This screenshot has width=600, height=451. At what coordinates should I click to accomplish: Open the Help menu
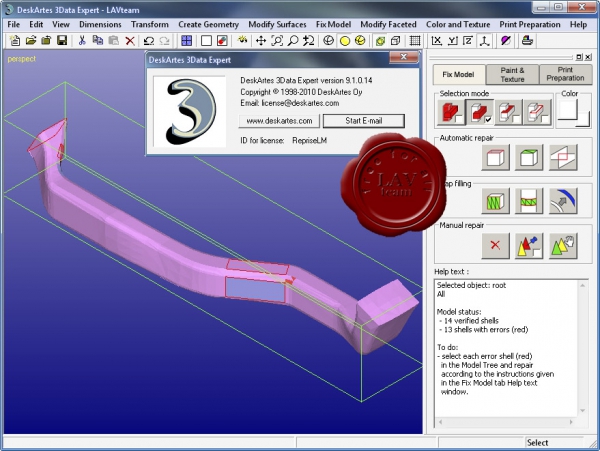(578, 24)
